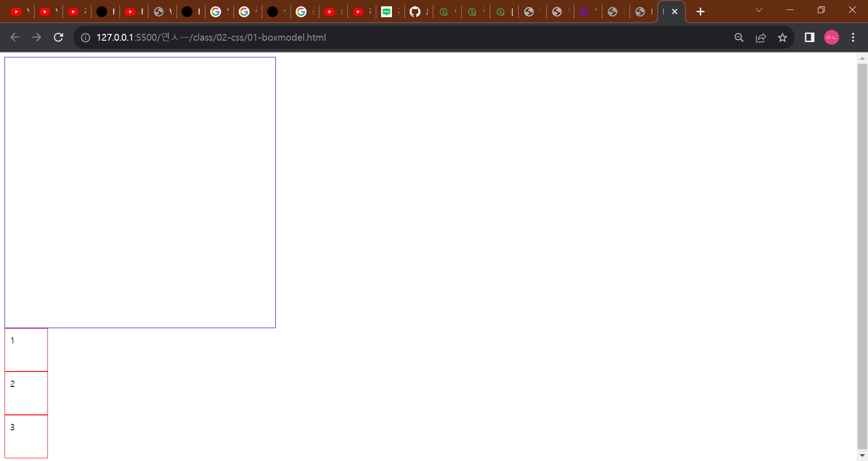Switch to the purple C icon tab
This screenshot has width=868, height=461.
tap(588, 12)
